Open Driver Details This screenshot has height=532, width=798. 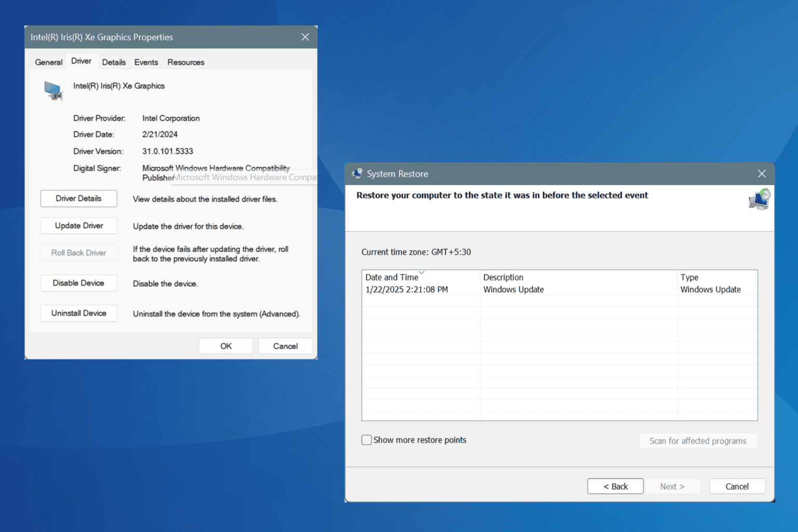coord(78,198)
